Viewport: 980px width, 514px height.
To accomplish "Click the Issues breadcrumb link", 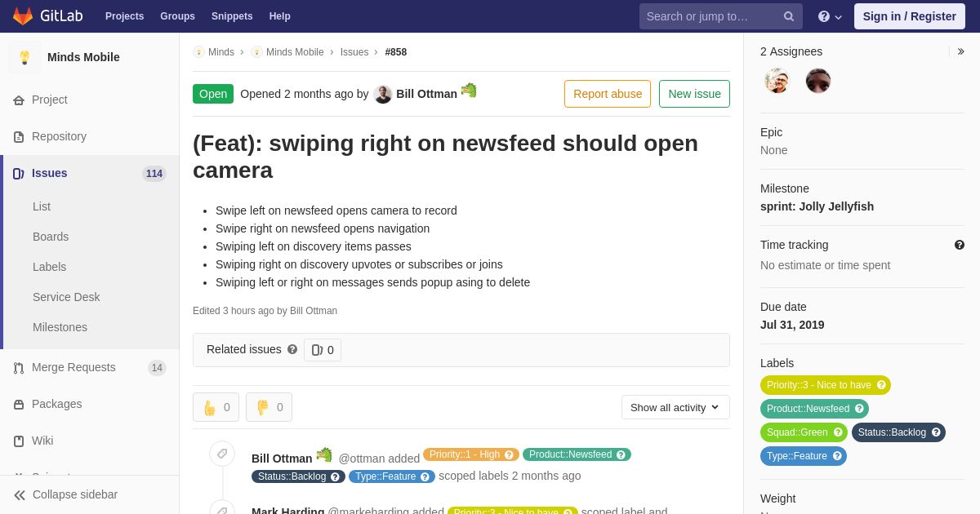I will point(354,52).
